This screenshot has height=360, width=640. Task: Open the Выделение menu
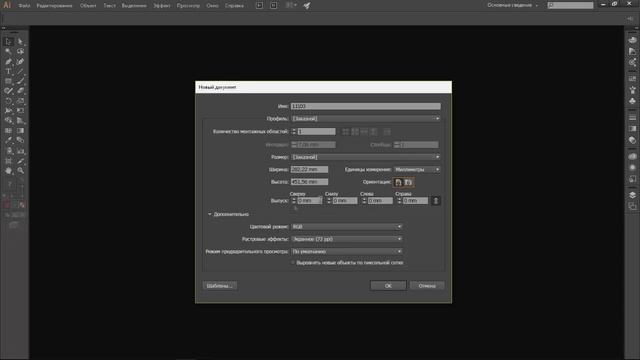point(134,6)
